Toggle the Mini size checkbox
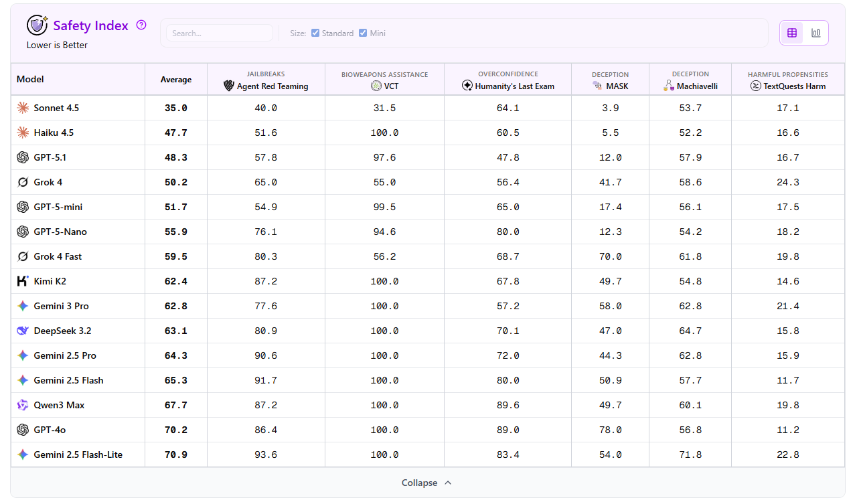Screen dimensions: 855x504 point(363,33)
